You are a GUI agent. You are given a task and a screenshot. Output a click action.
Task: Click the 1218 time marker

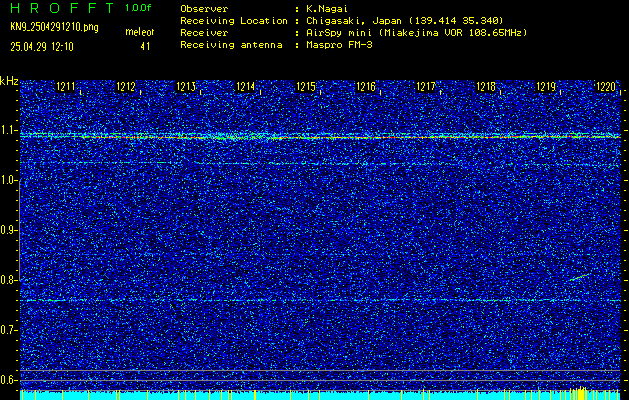coord(486,86)
